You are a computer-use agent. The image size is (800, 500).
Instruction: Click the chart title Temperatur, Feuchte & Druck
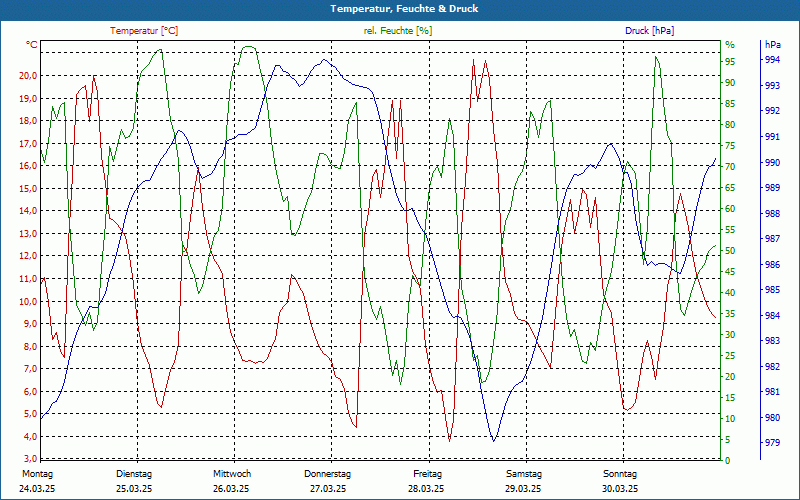[x=400, y=9]
